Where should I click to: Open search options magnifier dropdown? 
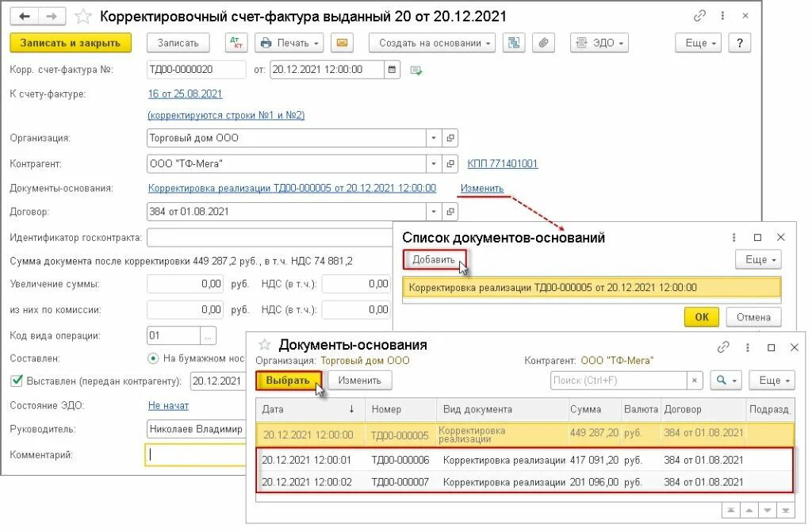[726, 381]
